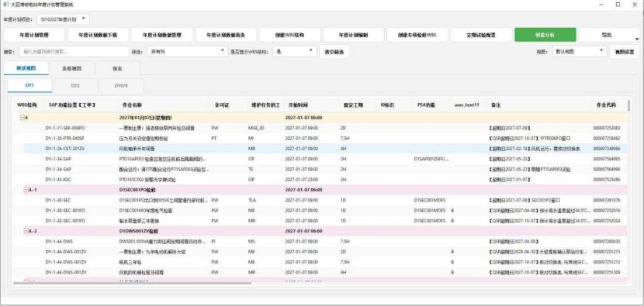Click the 备注 column header
Image resolution: width=644 pixels, height=306 pixels.
[x=496, y=105]
